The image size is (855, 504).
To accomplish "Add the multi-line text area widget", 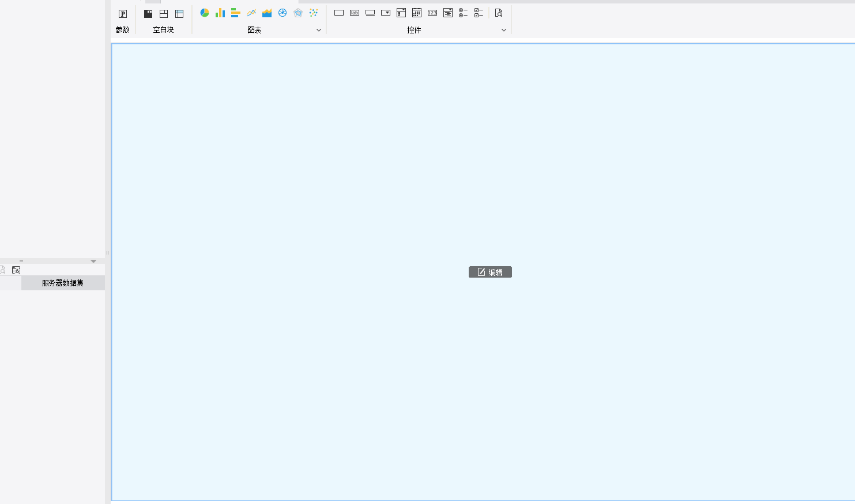I will pyautogui.click(x=448, y=13).
